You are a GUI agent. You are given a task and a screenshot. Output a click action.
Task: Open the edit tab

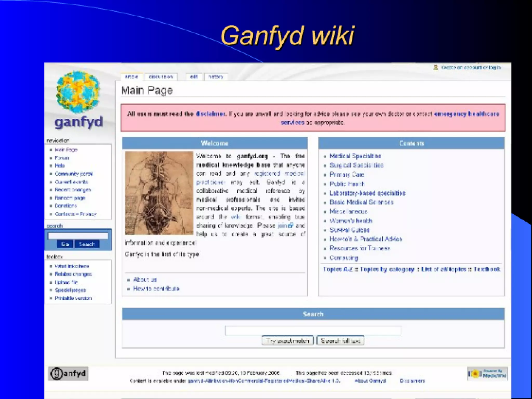pyautogui.click(x=194, y=77)
